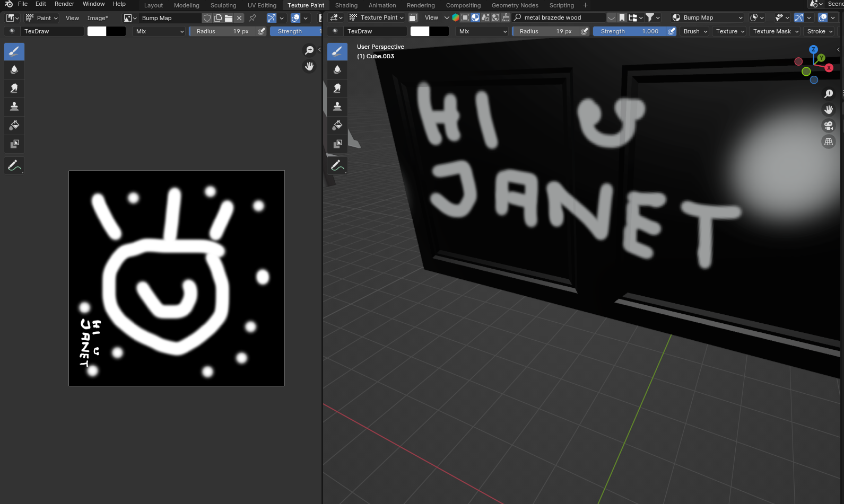The width and height of the screenshot is (844, 504).
Task: Select Annotate tool in 3D viewport toolbar
Action: click(337, 166)
